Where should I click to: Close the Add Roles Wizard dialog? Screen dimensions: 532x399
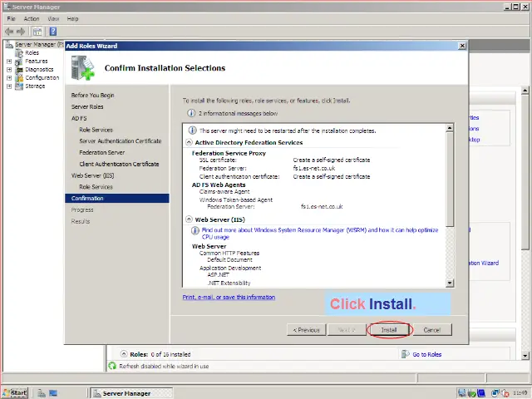pyautogui.click(x=462, y=46)
